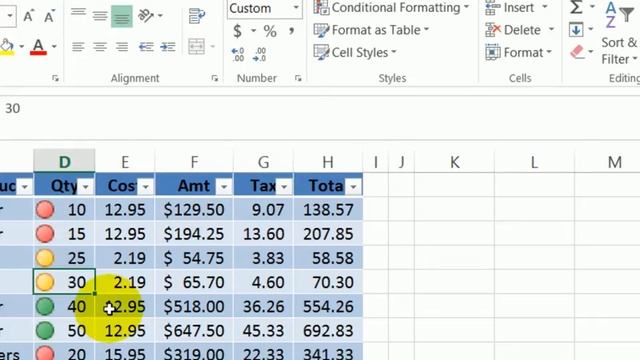
Task: Click the Clear eraser icon
Action: pos(577,52)
